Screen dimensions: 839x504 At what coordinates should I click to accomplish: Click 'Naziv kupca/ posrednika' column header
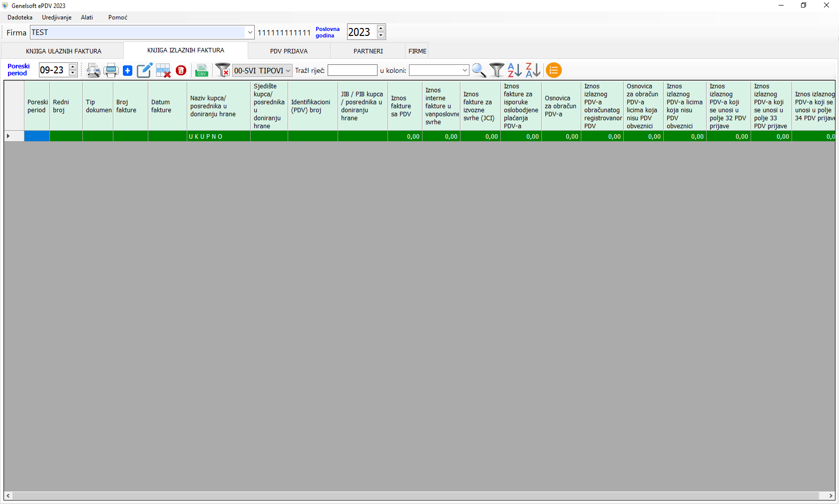pyautogui.click(x=219, y=106)
